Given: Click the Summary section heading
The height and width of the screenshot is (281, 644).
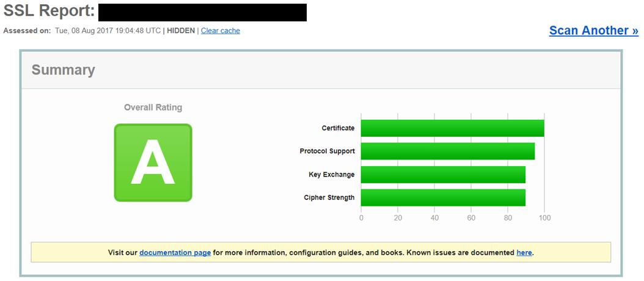Looking at the screenshot, I should click(64, 70).
